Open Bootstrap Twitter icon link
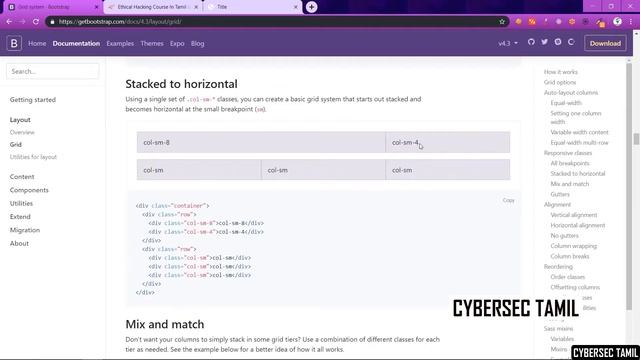This screenshot has width=640, height=360. (x=544, y=42)
